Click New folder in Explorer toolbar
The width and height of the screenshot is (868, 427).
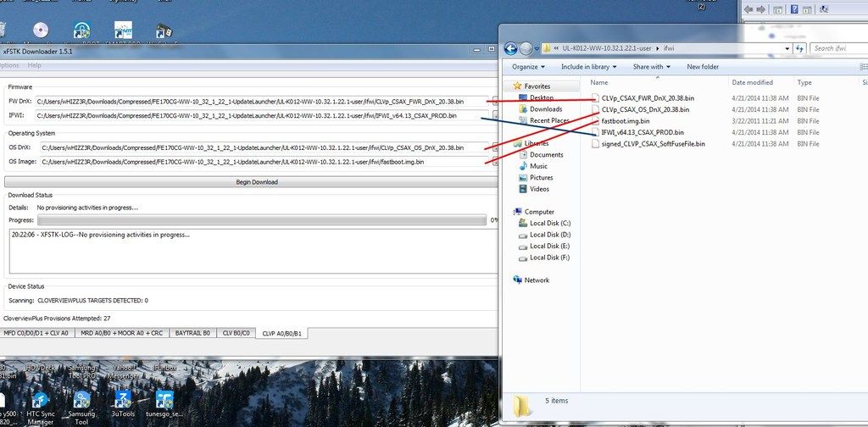pos(703,67)
